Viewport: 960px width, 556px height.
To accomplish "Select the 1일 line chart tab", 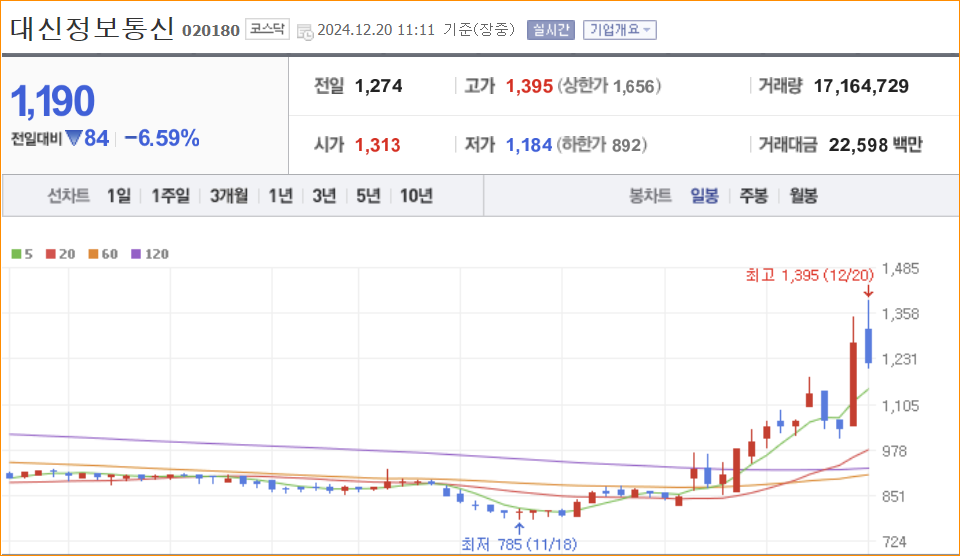I will point(119,196).
